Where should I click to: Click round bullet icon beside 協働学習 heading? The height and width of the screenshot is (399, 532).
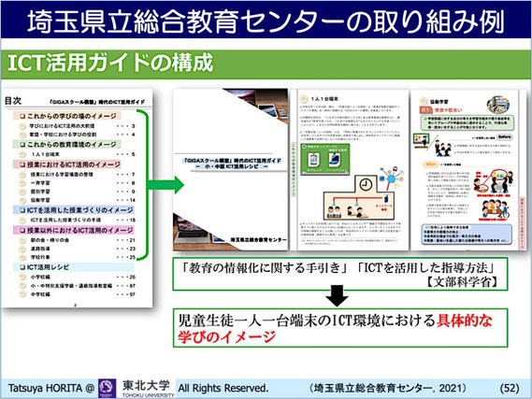pyautogui.click(x=424, y=101)
